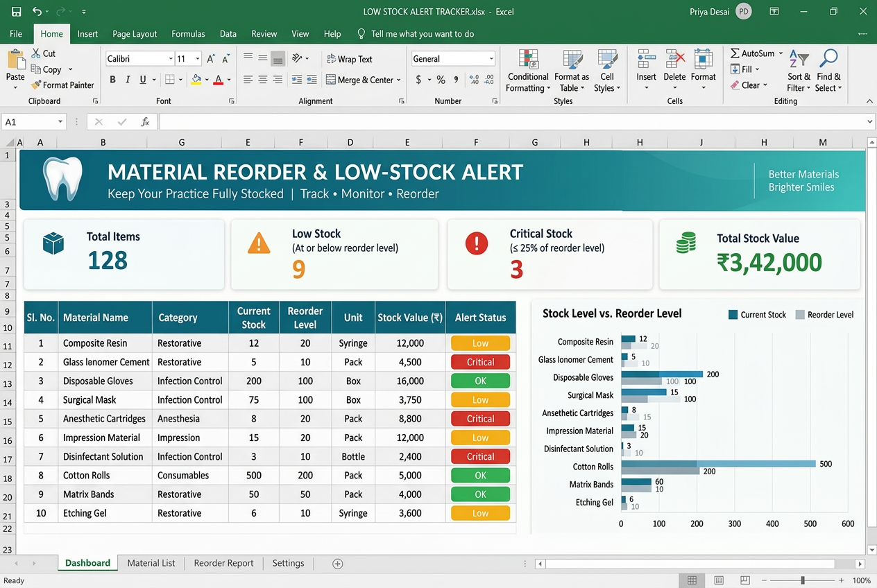Toggle Italic formatting
This screenshot has height=588, width=877.
[x=128, y=80]
